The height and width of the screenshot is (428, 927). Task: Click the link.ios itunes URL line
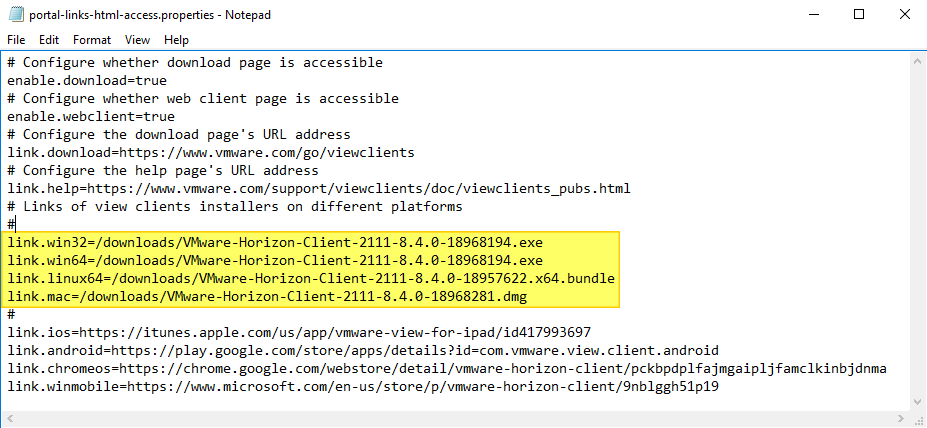(299, 333)
